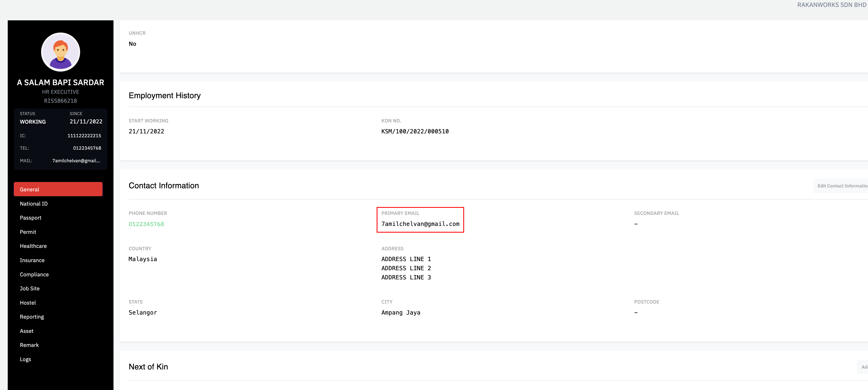This screenshot has width=868, height=390.
Task: Open the Logs section
Action: (26, 359)
